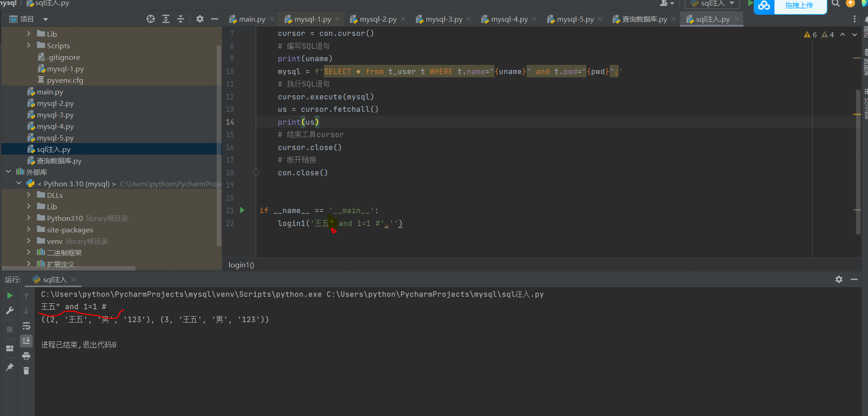Collapse the Python 3.10 (mysql) node

pyautogui.click(x=19, y=183)
